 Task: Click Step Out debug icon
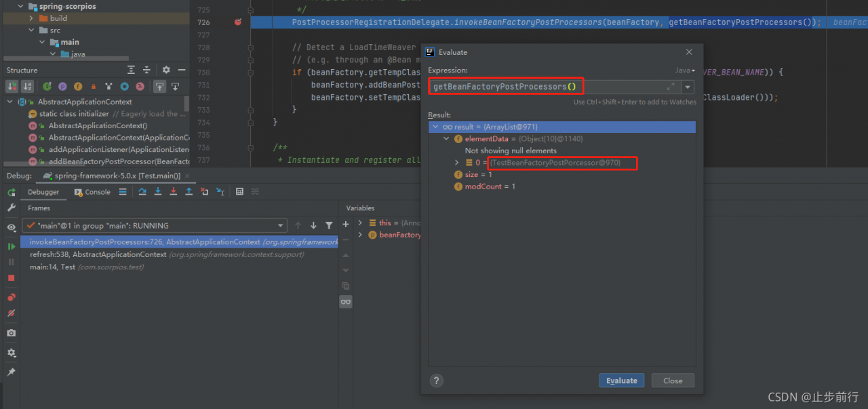[x=189, y=192]
